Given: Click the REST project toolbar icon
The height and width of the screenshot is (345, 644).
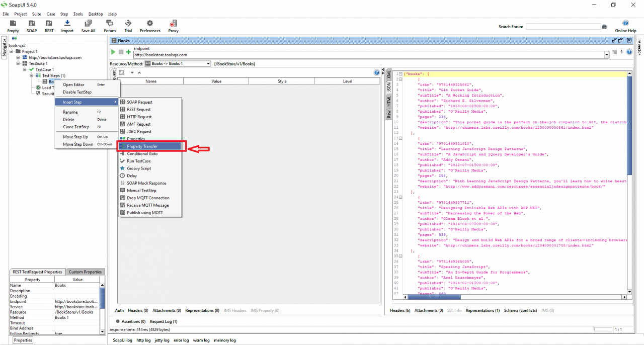Looking at the screenshot, I should (x=49, y=26).
